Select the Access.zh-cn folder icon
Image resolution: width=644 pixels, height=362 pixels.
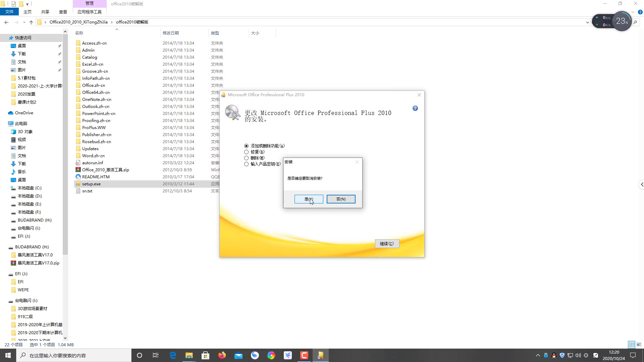coord(78,43)
